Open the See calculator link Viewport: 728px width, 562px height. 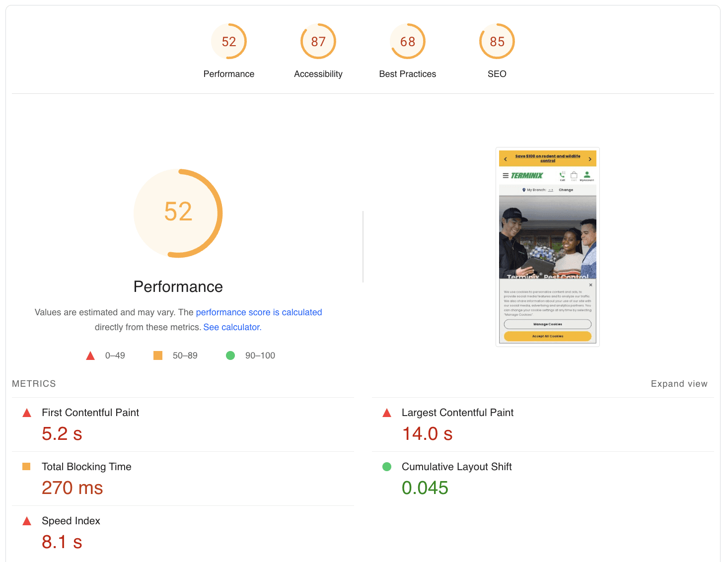tap(231, 327)
